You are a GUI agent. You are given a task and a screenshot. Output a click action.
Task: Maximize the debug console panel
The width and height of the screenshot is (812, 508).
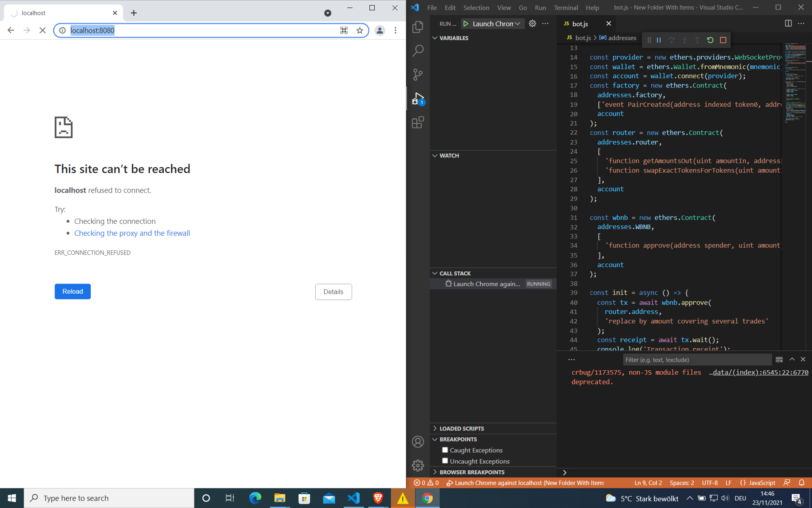coord(792,359)
